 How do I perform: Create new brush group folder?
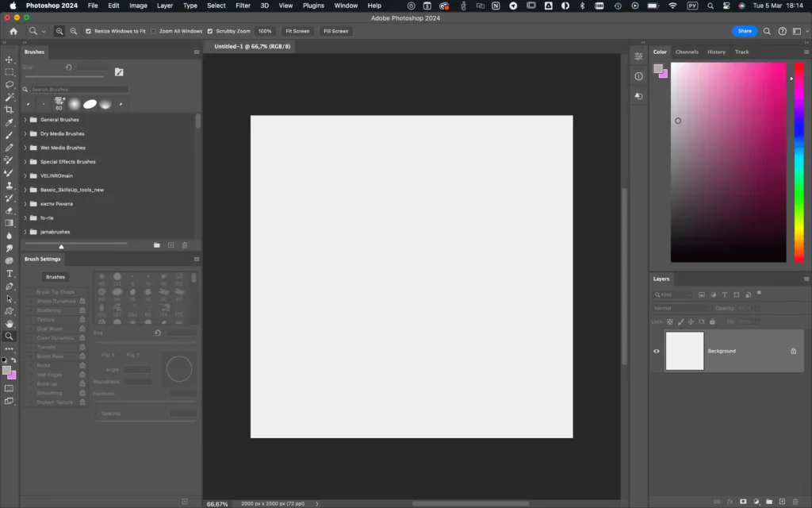pyautogui.click(x=157, y=245)
